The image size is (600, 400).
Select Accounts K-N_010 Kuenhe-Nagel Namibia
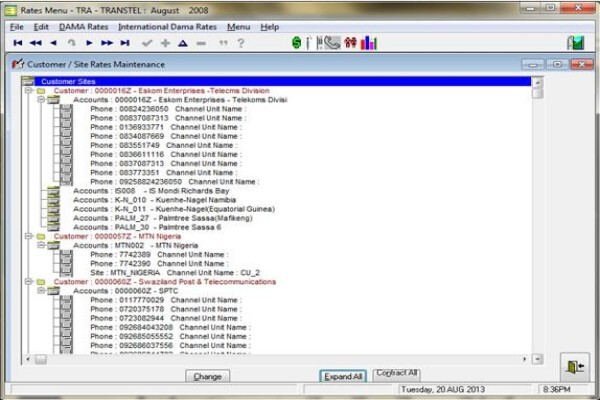pyautogui.click(x=155, y=200)
